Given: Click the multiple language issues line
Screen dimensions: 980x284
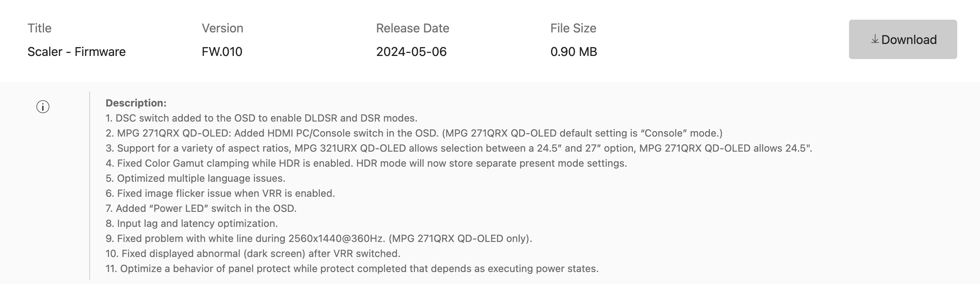Looking at the screenshot, I should tap(196, 178).
